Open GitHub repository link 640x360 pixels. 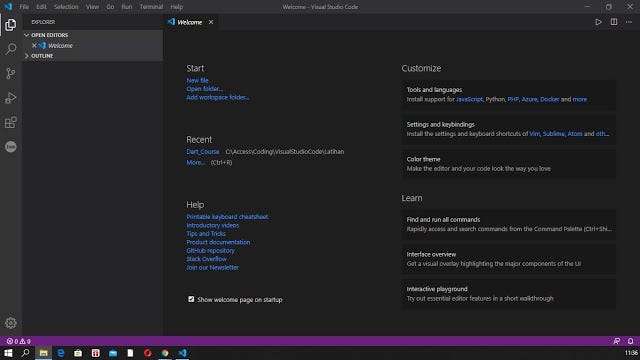210,251
